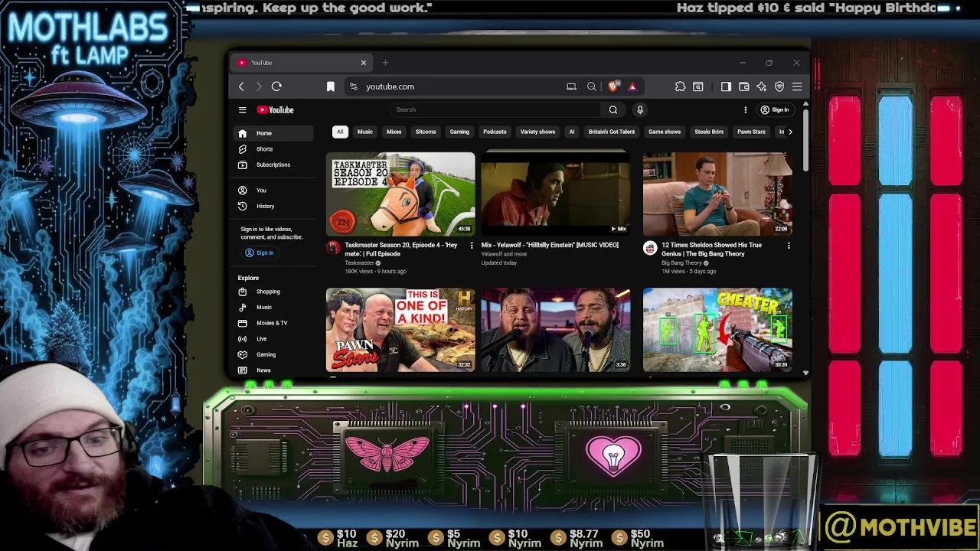Open Music under Explore
The image size is (980, 551).
click(273, 307)
